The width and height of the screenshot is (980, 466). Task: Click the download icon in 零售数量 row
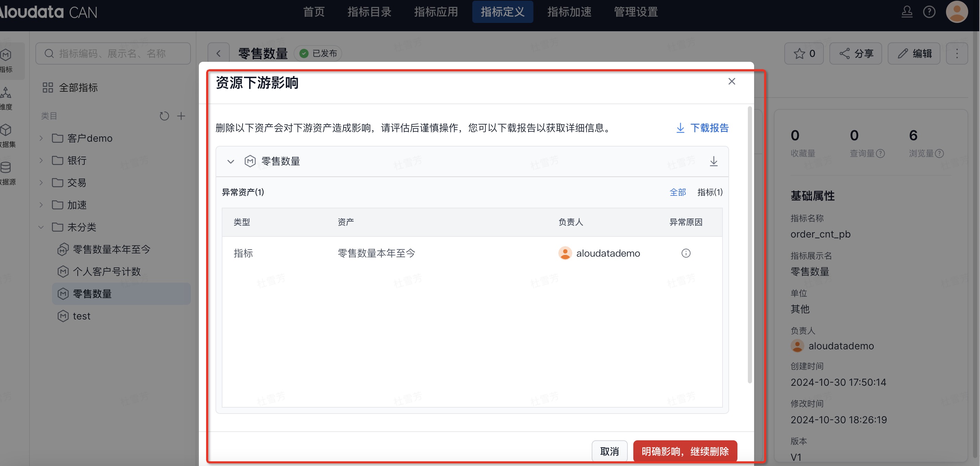pos(713,161)
